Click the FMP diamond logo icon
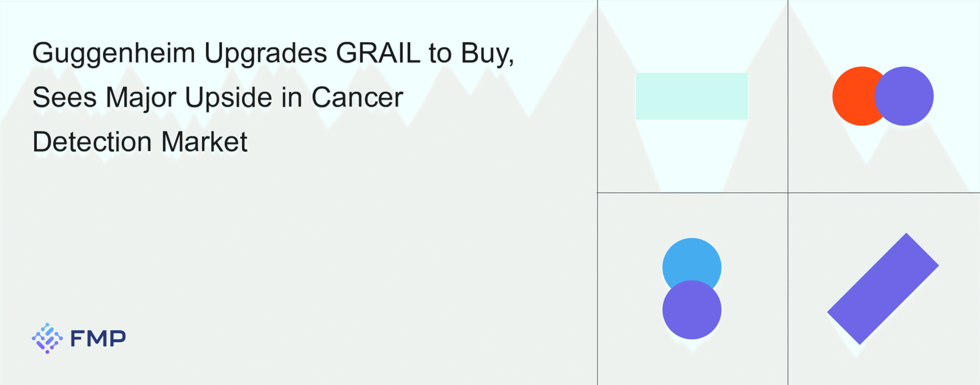This screenshot has height=385, width=980. [47, 338]
